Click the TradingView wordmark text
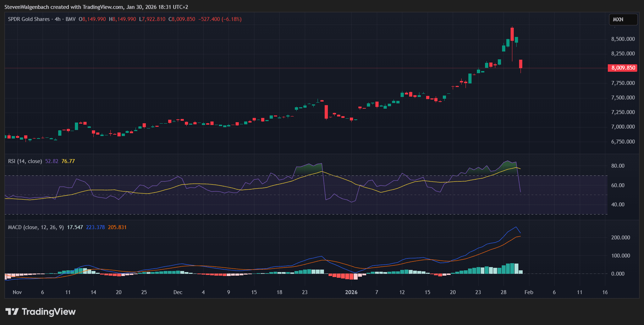Image resolution: width=644 pixels, height=325 pixels. tap(49, 312)
